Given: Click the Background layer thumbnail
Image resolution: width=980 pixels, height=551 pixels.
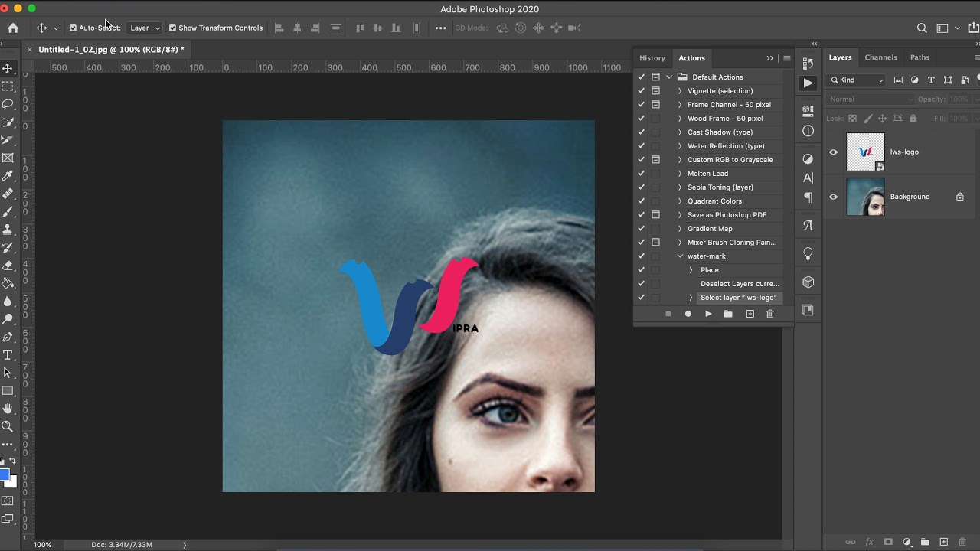Looking at the screenshot, I should click(x=865, y=197).
